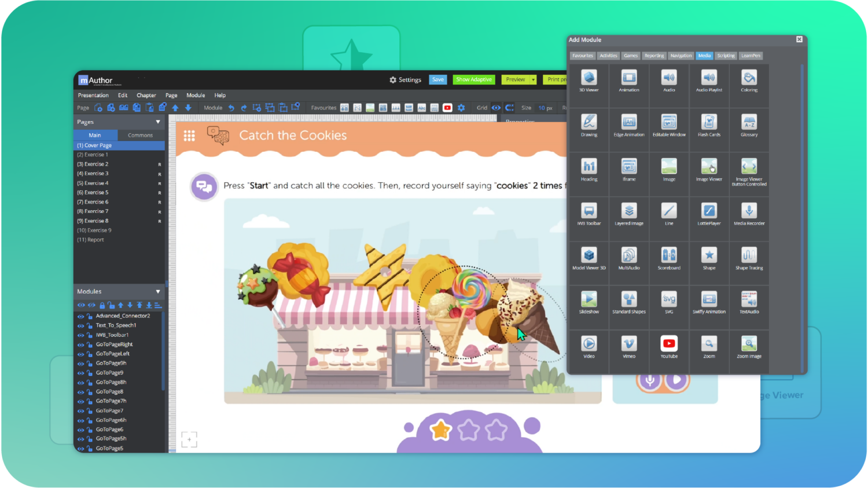Lock the GoToPageRight module
Image resolution: width=868 pixels, height=488 pixels.
pyautogui.click(x=90, y=344)
